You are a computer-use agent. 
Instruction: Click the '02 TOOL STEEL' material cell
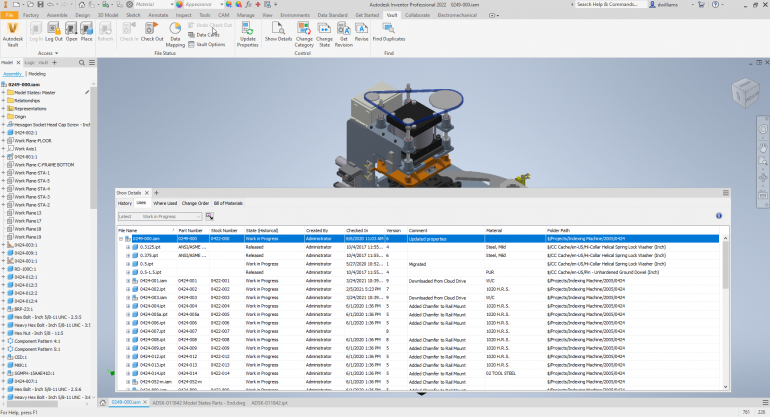[x=500, y=373]
